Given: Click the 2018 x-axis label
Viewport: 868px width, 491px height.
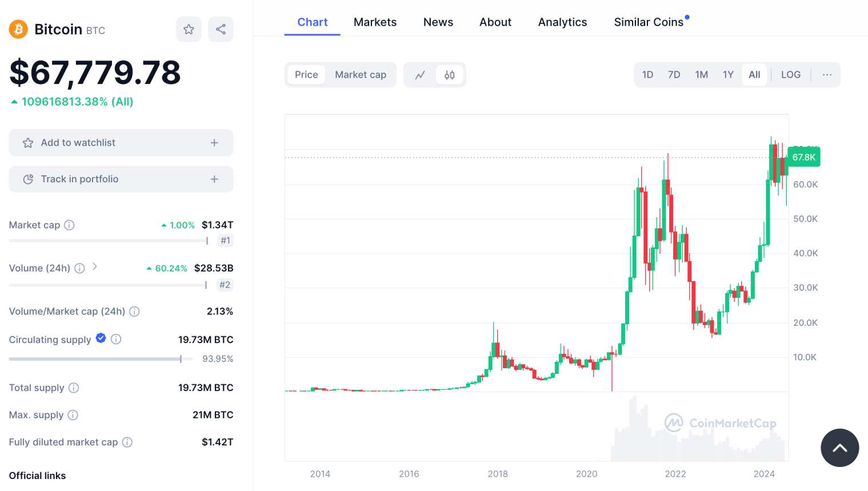Looking at the screenshot, I should pyautogui.click(x=498, y=474).
